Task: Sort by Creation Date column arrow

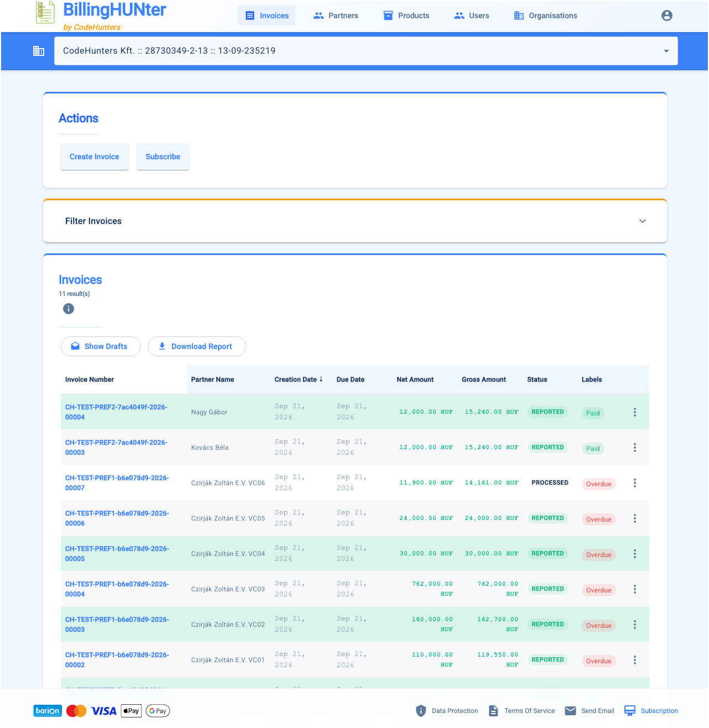Action: click(321, 379)
